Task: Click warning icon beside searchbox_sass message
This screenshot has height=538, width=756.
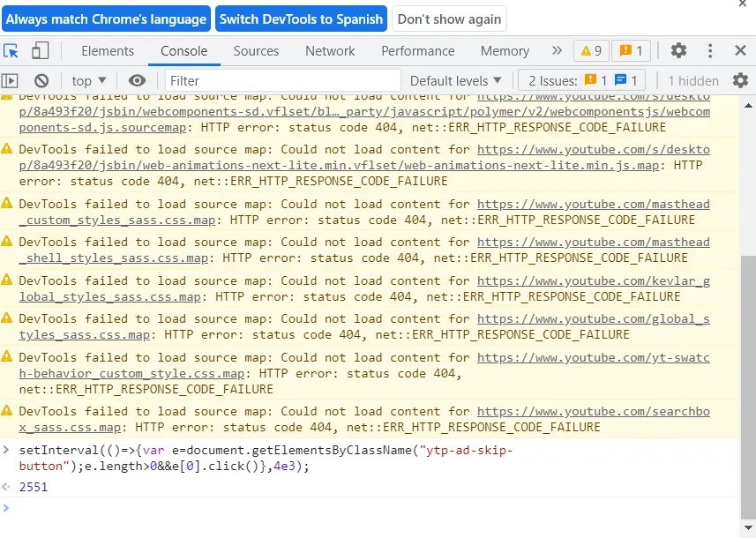Action: coord(7,410)
